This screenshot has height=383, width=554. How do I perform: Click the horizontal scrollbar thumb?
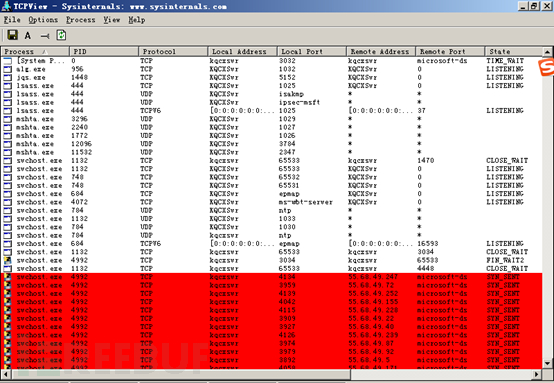[181, 374]
